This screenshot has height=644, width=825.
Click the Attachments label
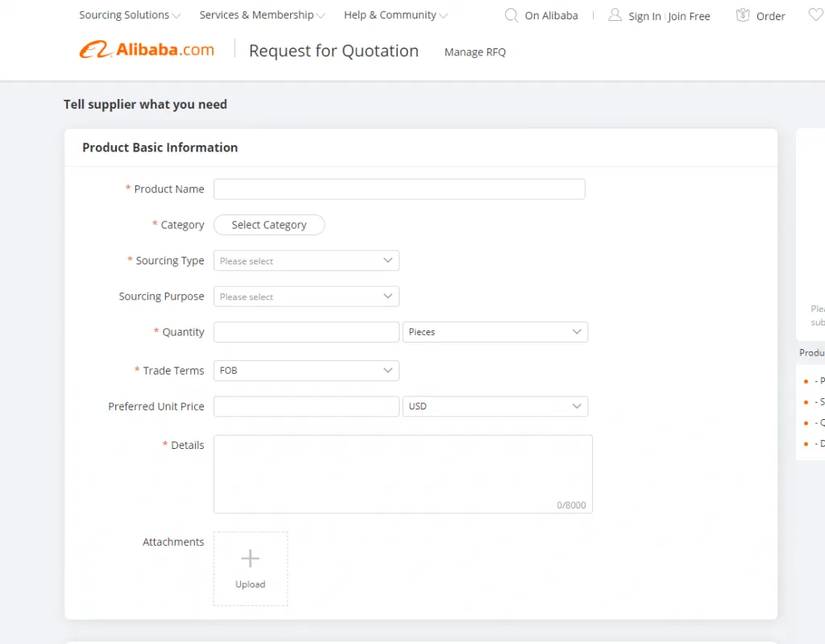[173, 542]
